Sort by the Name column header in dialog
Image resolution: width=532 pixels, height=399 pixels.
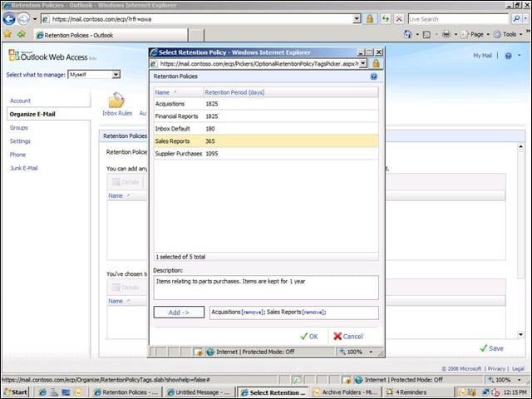[x=179, y=92]
